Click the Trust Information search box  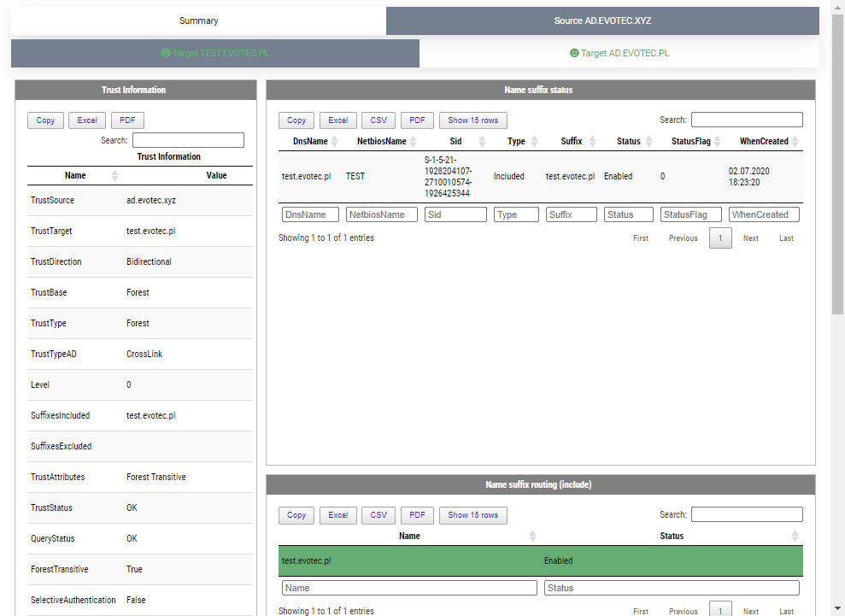[x=188, y=140]
